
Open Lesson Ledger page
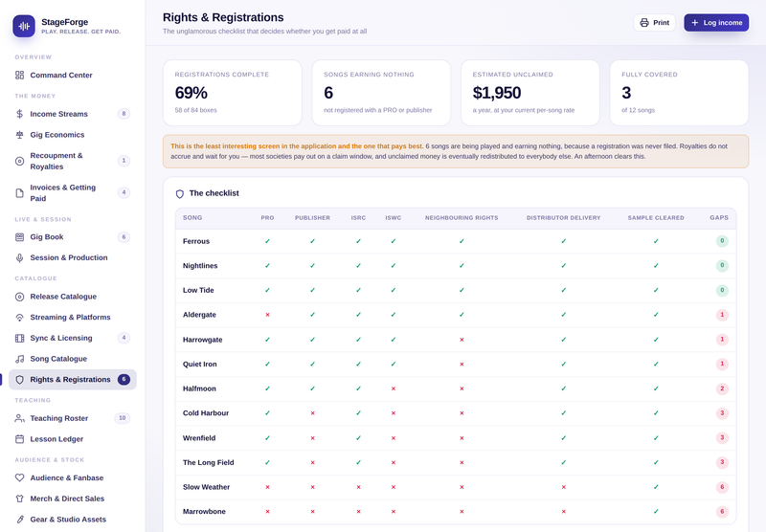73,439
